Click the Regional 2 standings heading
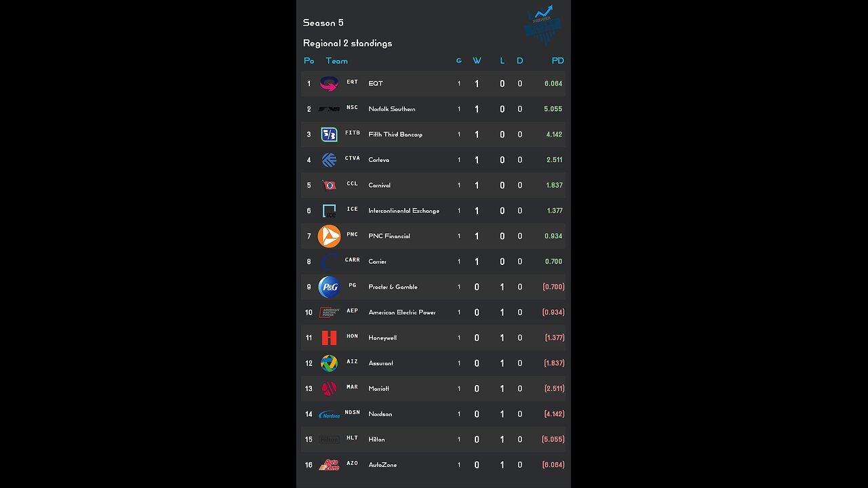Screen dimensions: 868x488 point(347,43)
